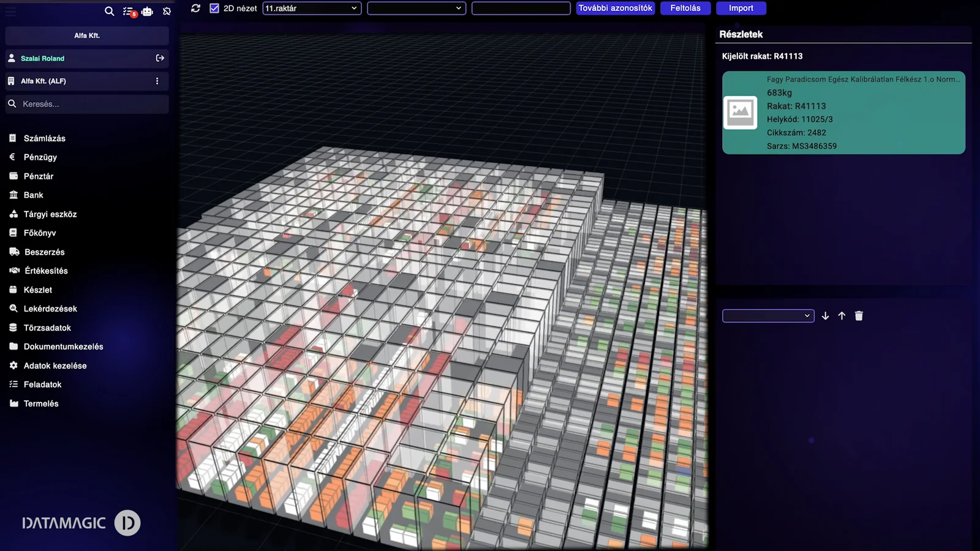Click the down arrow icon in the details panel
This screenshot has height=551, width=980.
(x=825, y=316)
